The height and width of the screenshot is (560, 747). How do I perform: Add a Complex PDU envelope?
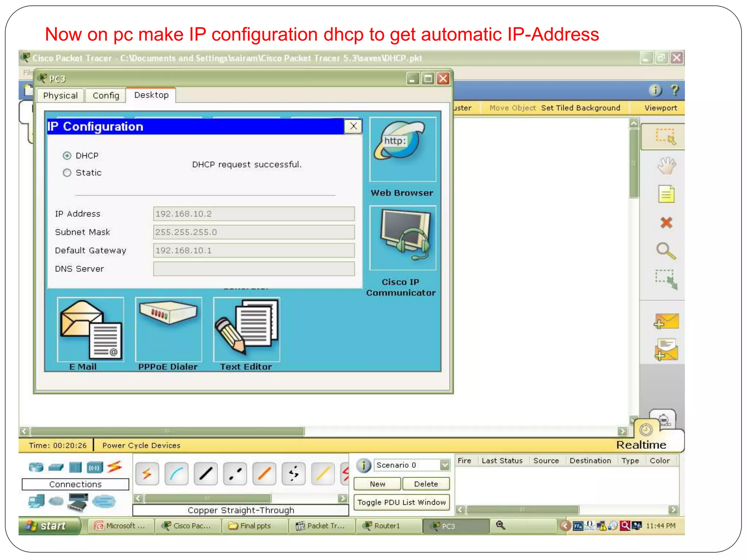pyautogui.click(x=666, y=350)
